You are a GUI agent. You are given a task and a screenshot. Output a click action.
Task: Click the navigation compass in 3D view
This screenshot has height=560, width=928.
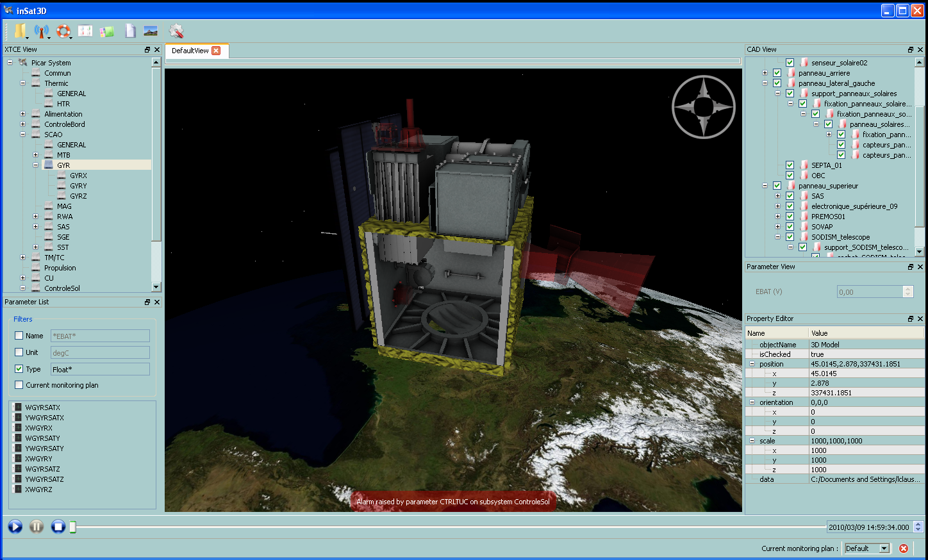click(703, 107)
